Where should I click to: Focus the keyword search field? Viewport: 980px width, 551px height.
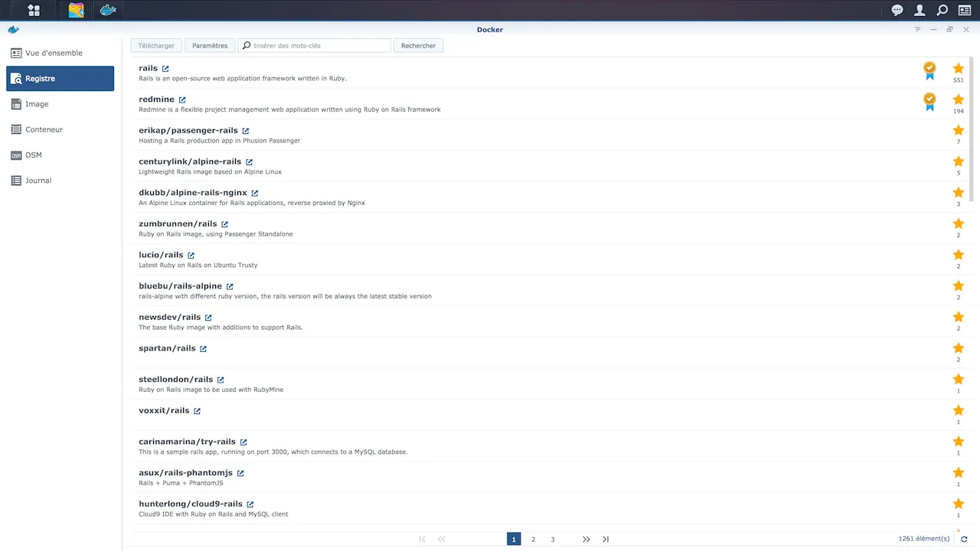click(315, 45)
